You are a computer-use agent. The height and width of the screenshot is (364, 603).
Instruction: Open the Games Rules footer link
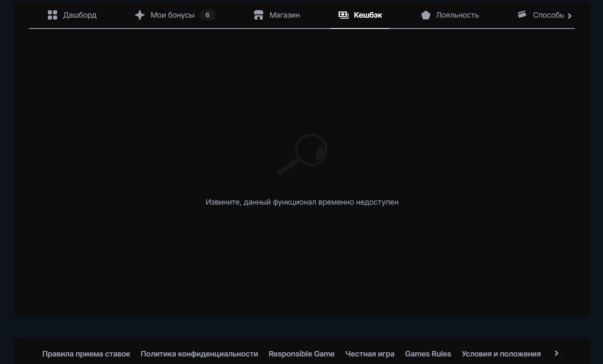(428, 354)
